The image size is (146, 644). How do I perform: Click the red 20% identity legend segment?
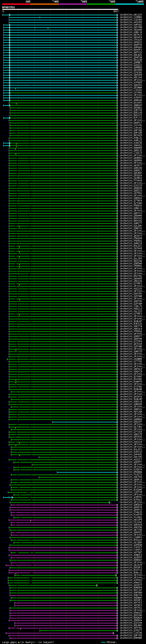(16, 4)
